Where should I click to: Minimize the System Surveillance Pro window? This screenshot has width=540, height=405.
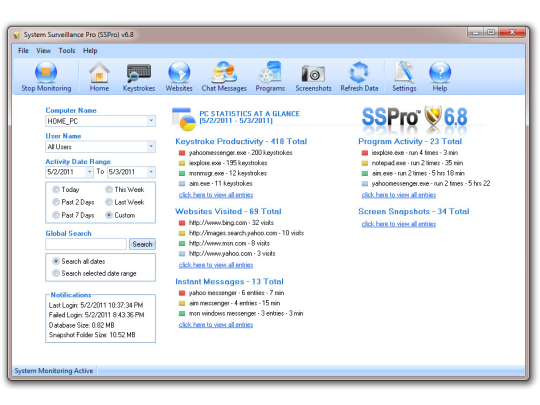click(476, 32)
